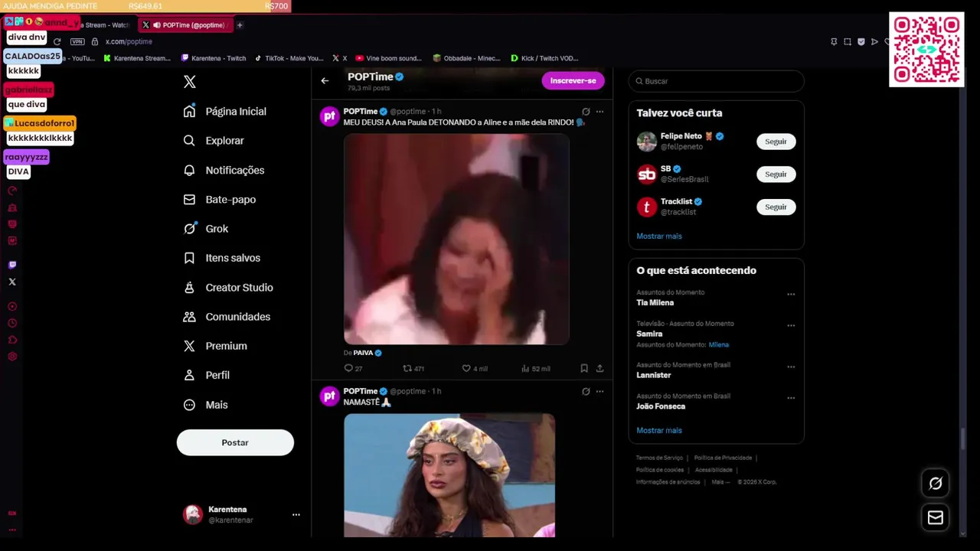Click the page vertical scrollbar thumb
The image size is (980, 551).
(963, 440)
